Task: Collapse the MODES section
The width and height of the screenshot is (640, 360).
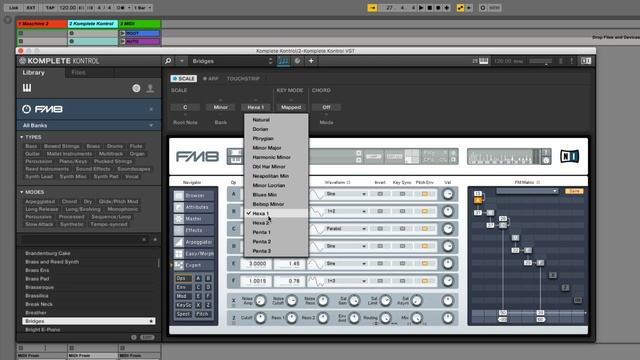Action: [x=22, y=192]
